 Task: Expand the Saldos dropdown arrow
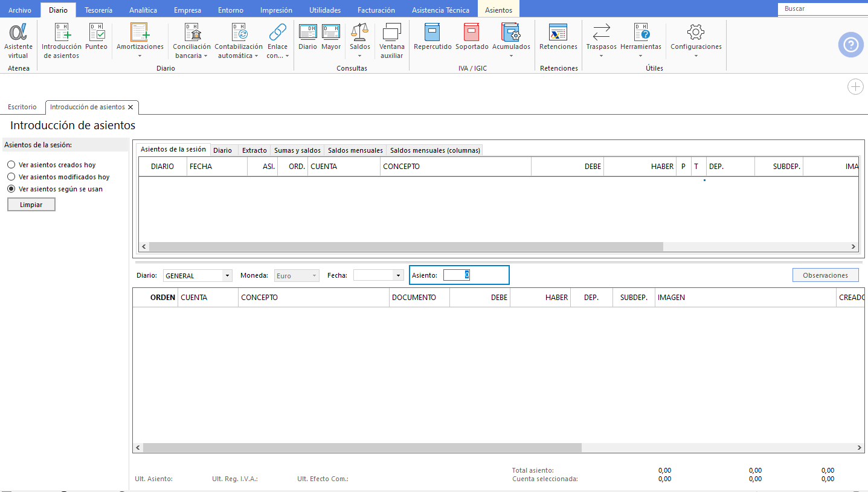pyautogui.click(x=360, y=56)
